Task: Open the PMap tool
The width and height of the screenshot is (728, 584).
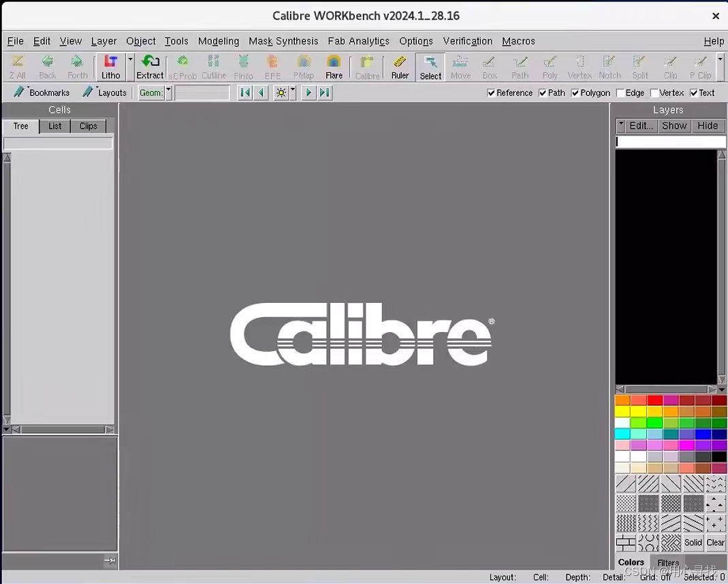Action: click(x=303, y=67)
